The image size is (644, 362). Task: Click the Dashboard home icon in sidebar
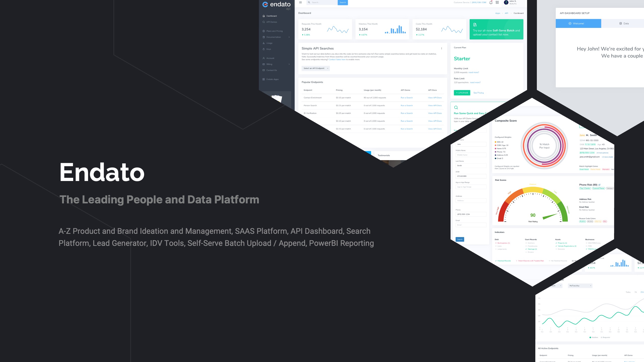click(x=264, y=16)
